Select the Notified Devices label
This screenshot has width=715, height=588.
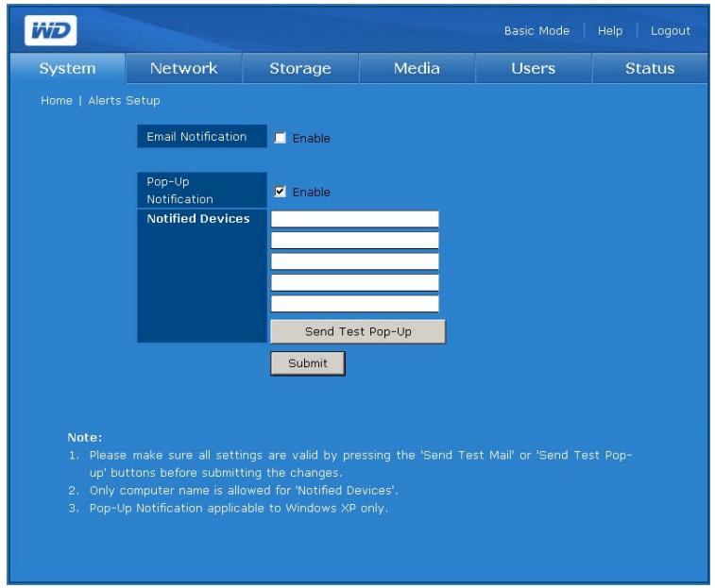point(198,218)
